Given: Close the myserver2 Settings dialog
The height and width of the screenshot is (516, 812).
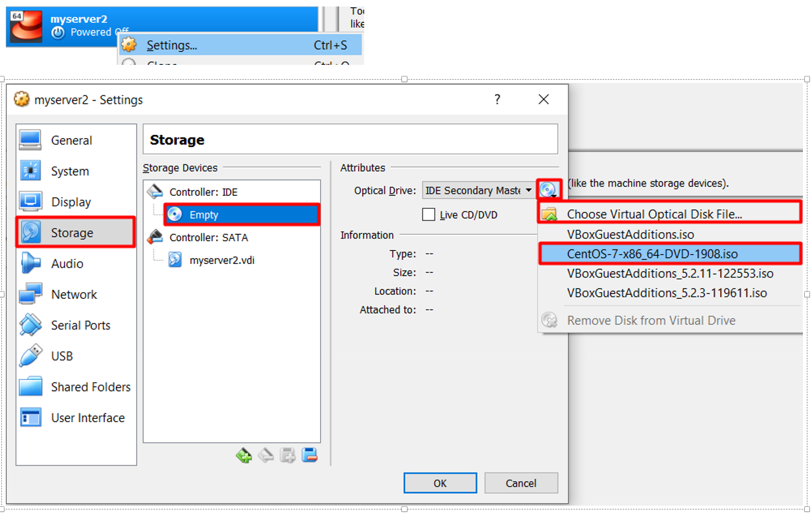Looking at the screenshot, I should coord(544,99).
